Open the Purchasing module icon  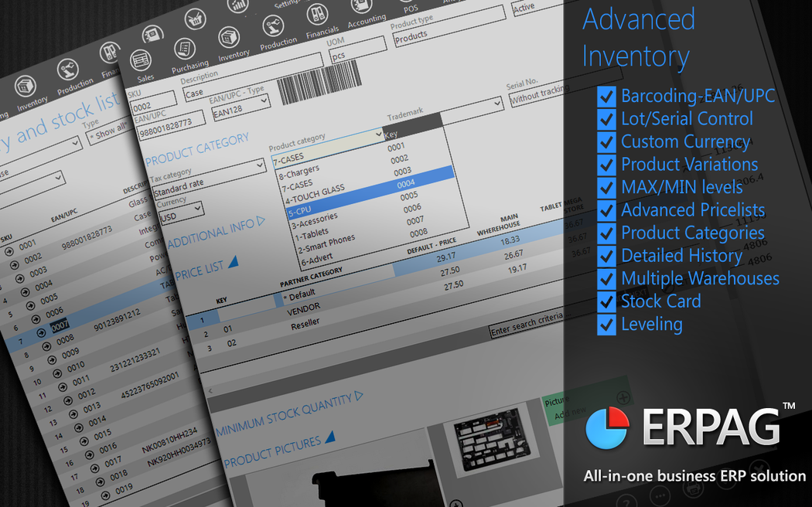click(186, 49)
